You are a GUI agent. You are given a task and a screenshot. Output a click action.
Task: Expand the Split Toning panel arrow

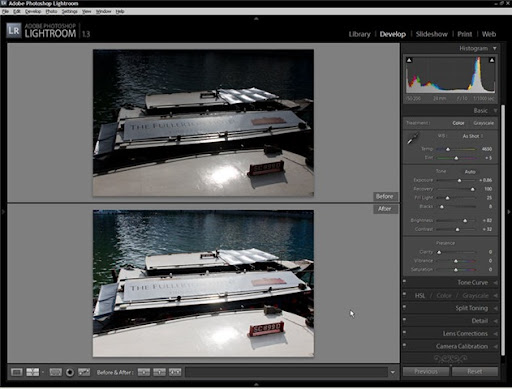pyautogui.click(x=495, y=308)
